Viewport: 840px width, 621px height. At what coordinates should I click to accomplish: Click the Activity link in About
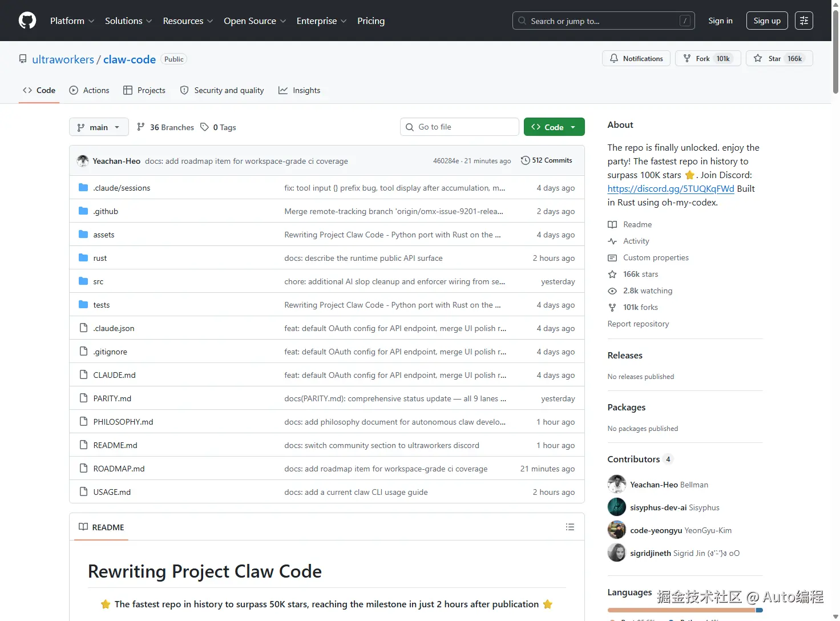(x=628, y=241)
